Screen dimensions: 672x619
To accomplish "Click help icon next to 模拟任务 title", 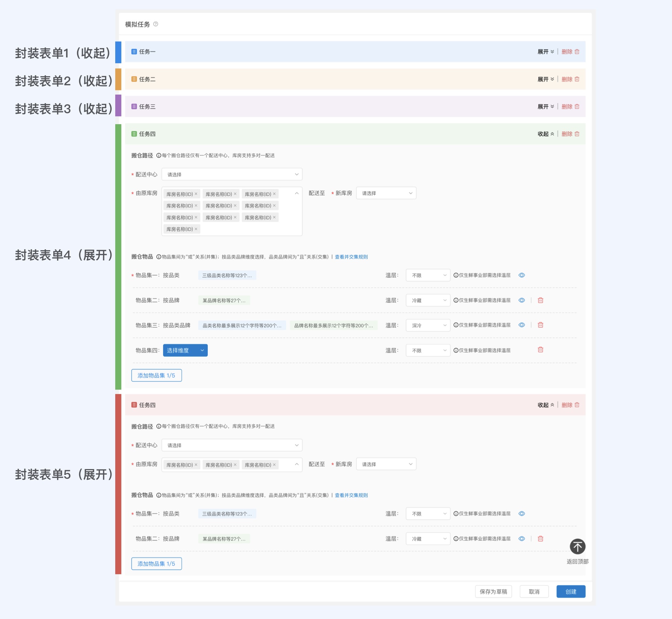I will click(x=155, y=24).
